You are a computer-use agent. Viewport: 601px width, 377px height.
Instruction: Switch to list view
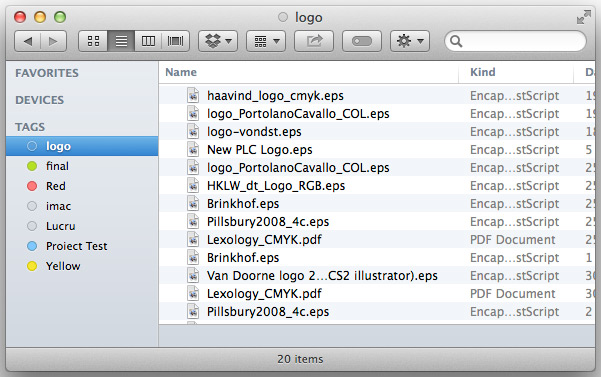tap(121, 41)
